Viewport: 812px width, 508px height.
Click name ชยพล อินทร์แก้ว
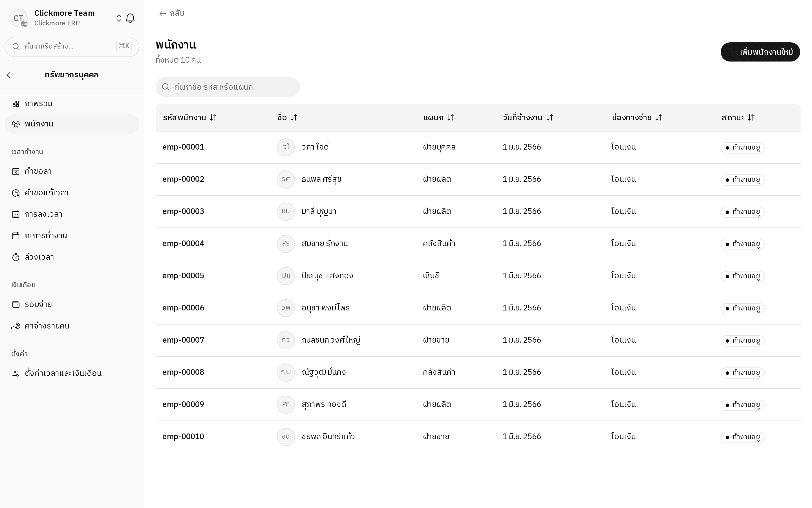(328, 437)
